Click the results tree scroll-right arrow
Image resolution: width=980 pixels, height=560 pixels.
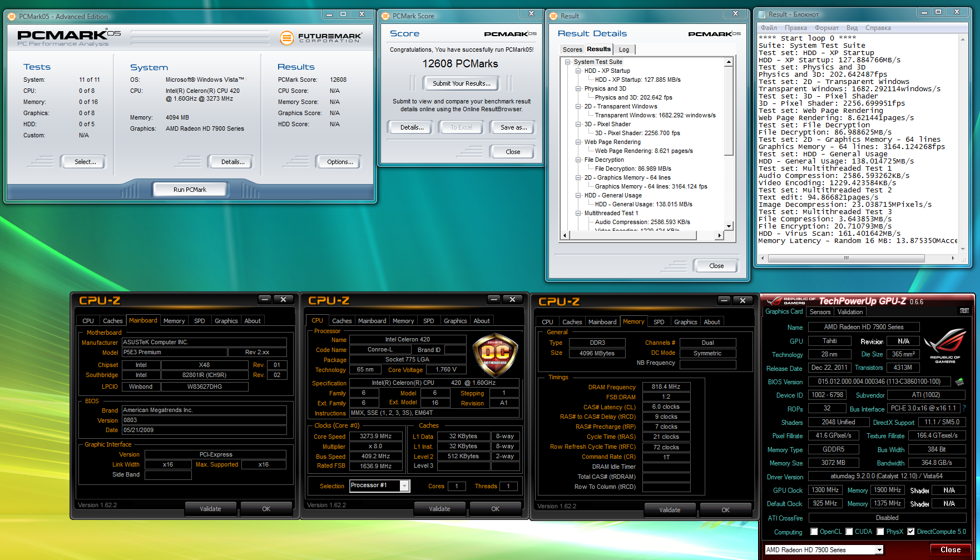(x=720, y=235)
